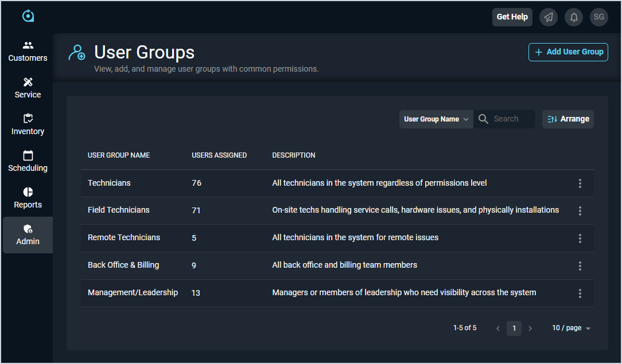Click the Arrange columns button
Viewport: 622px width, 364px height.
[x=568, y=119]
